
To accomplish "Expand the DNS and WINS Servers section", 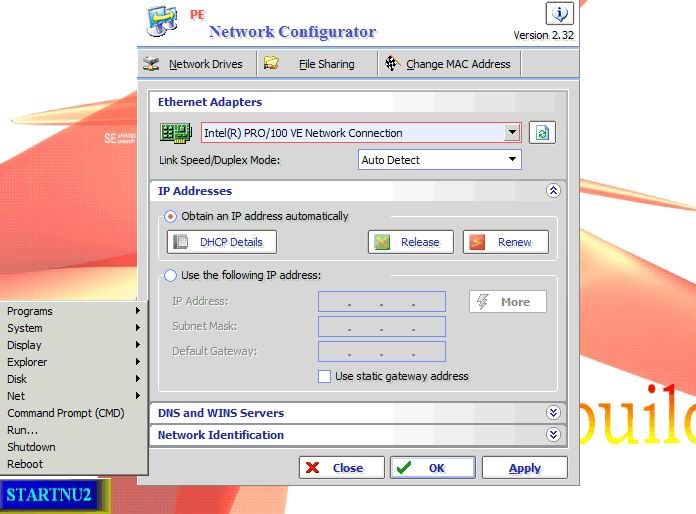I will (553, 413).
